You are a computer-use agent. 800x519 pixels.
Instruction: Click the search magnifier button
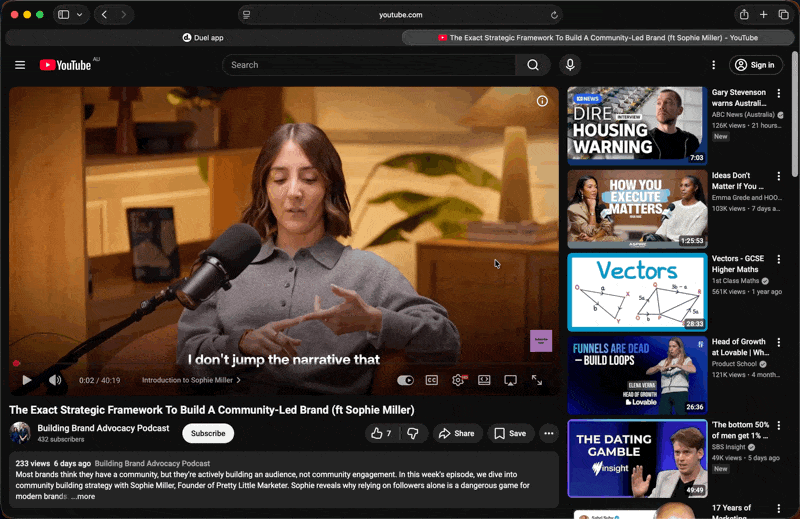pos(532,65)
